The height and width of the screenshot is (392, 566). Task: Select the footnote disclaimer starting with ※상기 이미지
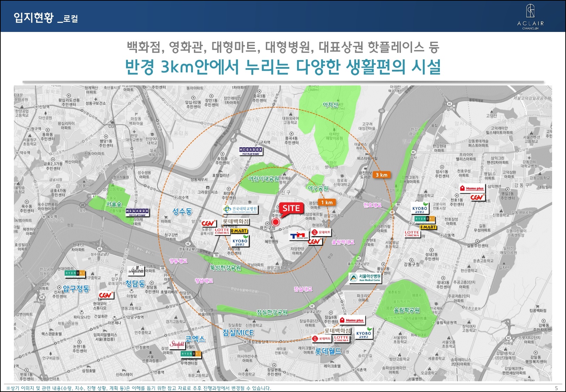tap(139, 388)
